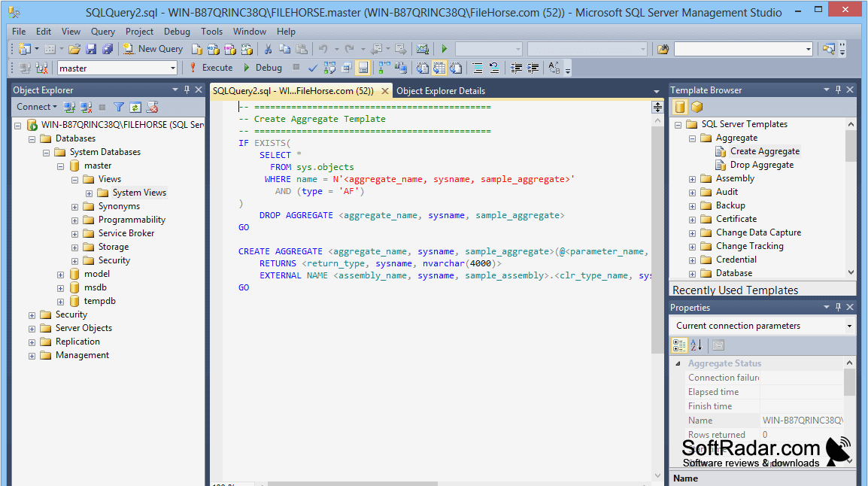Screen dimensions: 868x486
Task: Expand the System Views folder
Action: (x=89, y=193)
